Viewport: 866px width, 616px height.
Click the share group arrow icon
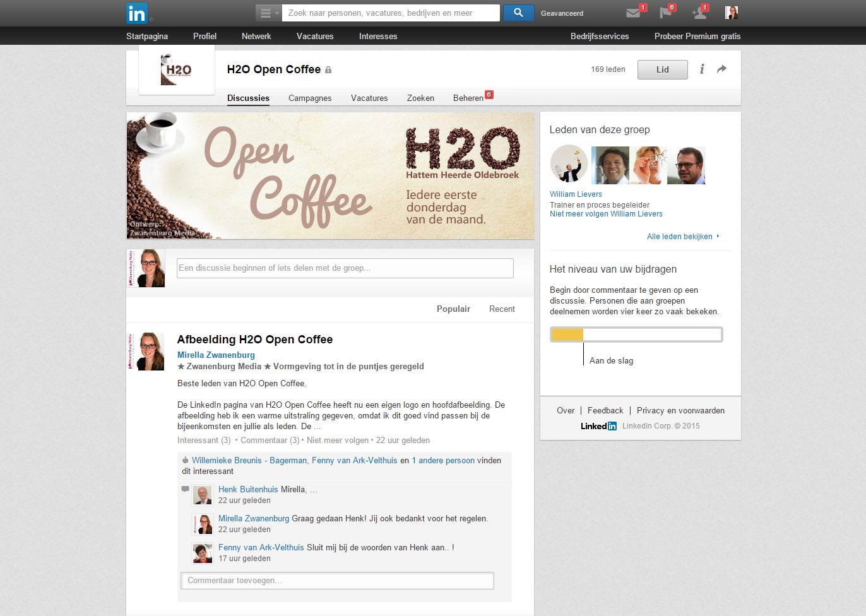click(x=722, y=69)
